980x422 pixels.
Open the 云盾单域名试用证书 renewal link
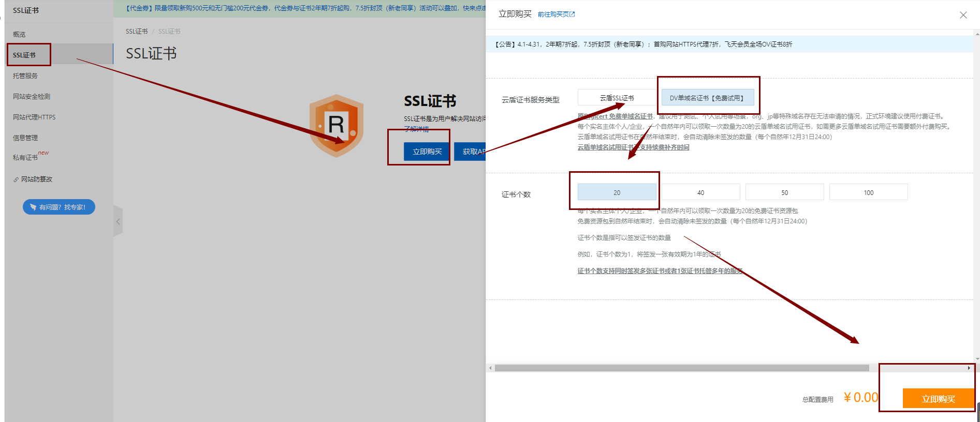[x=633, y=147]
